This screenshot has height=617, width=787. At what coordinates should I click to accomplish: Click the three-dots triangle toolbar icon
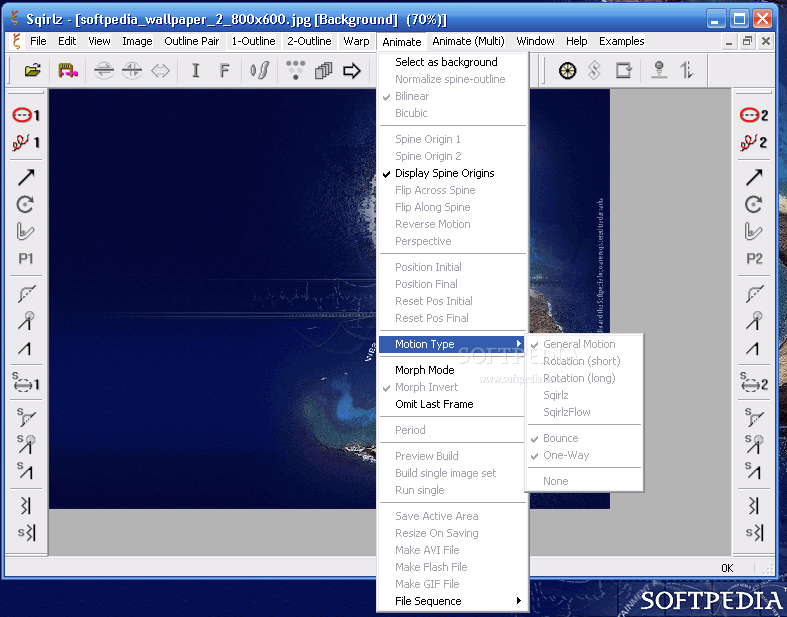(x=295, y=70)
